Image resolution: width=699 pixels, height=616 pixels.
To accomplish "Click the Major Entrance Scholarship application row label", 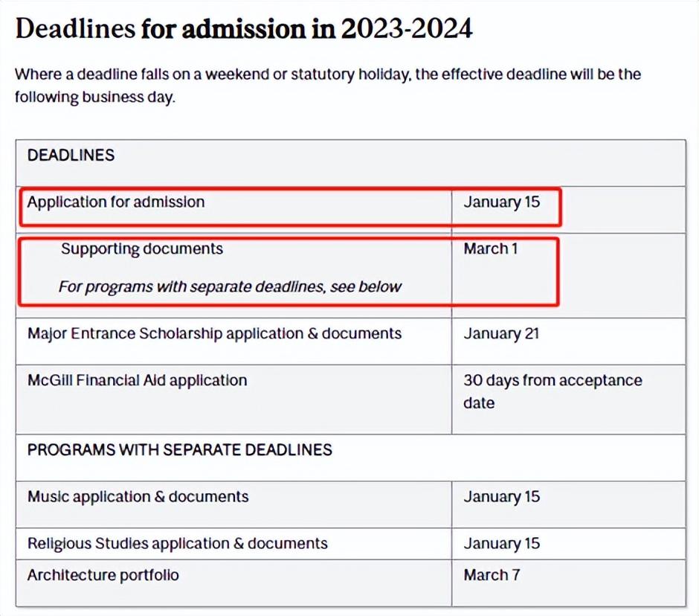I will (x=214, y=333).
